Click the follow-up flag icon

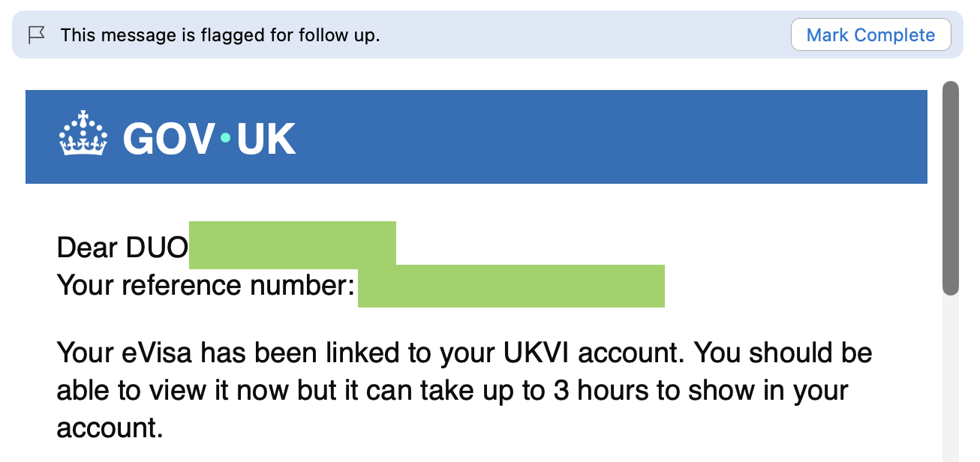[36, 34]
